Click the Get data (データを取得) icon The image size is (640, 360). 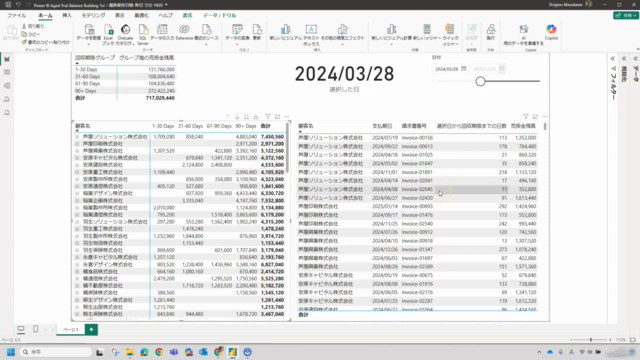pyautogui.click(x=89, y=30)
